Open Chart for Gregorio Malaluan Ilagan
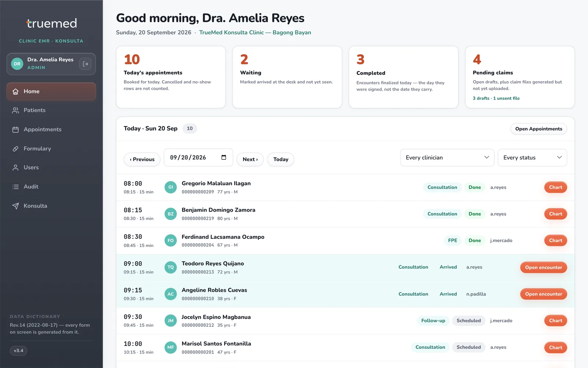 pos(556,187)
